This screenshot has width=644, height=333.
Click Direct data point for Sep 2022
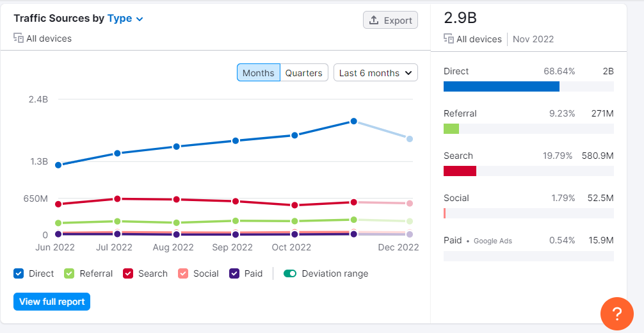(x=236, y=141)
